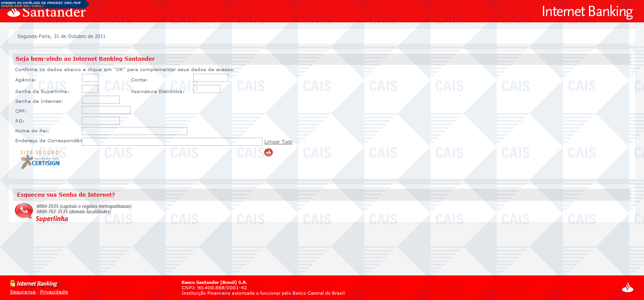Focus the Assinatura Eletrônica field
This screenshot has width=644, height=300.
coord(207,89)
